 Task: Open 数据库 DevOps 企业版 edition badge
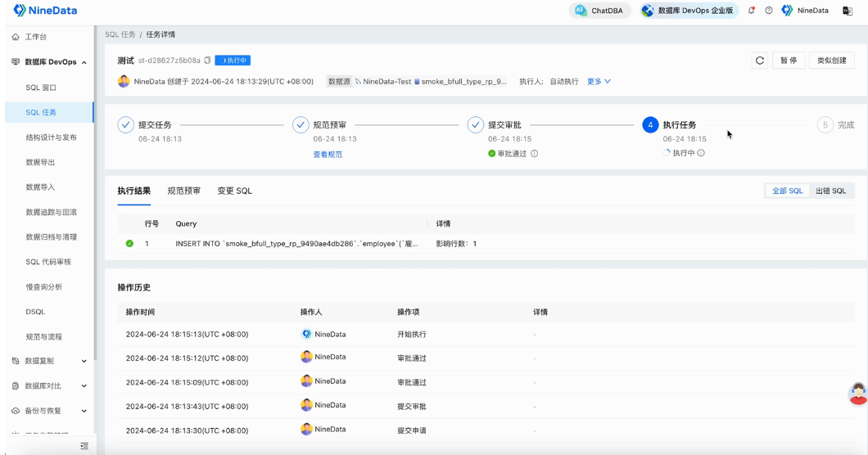click(689, 11)
